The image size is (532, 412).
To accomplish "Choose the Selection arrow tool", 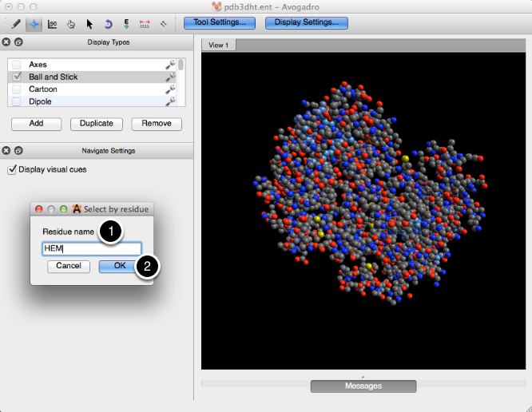I will (x=89, y=24).
